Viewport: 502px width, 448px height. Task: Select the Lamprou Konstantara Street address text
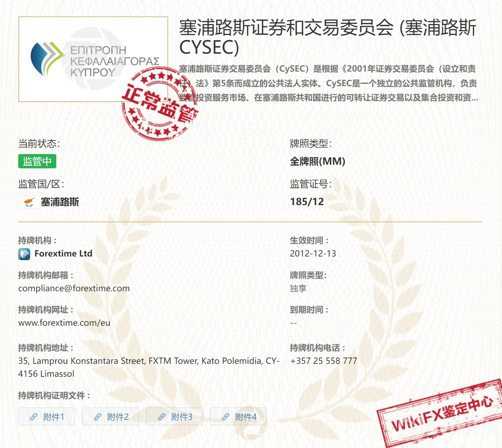coord(149,367)
